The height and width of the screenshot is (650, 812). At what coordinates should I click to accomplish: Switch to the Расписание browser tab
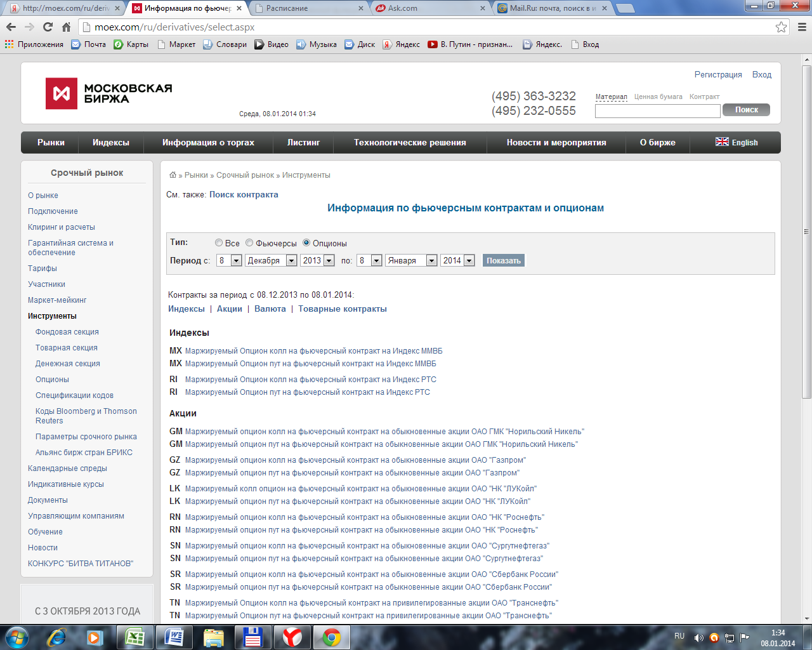click(308, 8)
